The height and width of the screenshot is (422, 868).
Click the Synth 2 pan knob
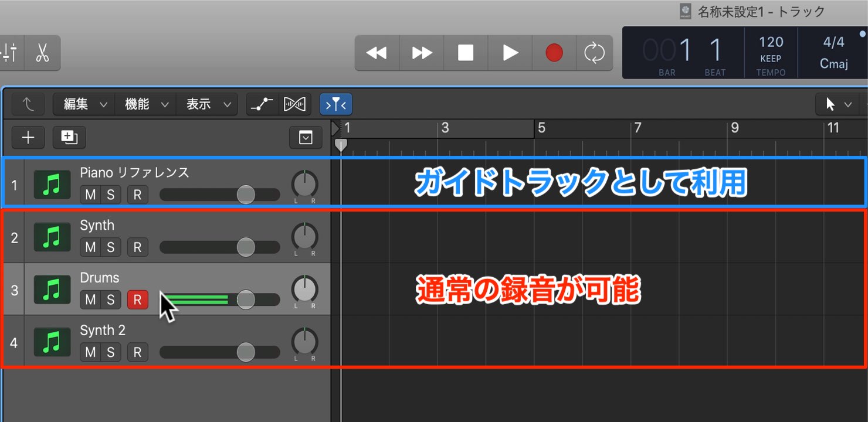[x=304, y=341]
